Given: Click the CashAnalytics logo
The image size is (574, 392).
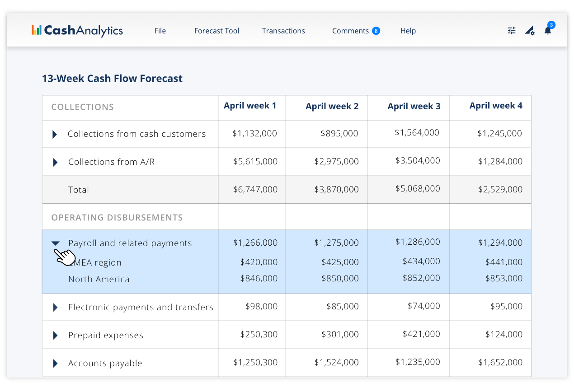Looking at the screenshot, I should [x=77, y=30].
